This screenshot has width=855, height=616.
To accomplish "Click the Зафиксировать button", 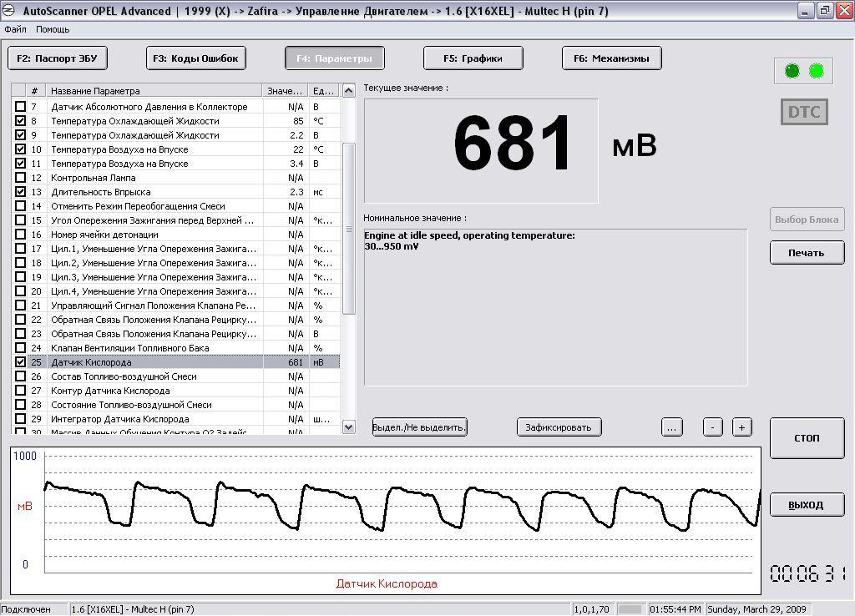I will [559, 427].
